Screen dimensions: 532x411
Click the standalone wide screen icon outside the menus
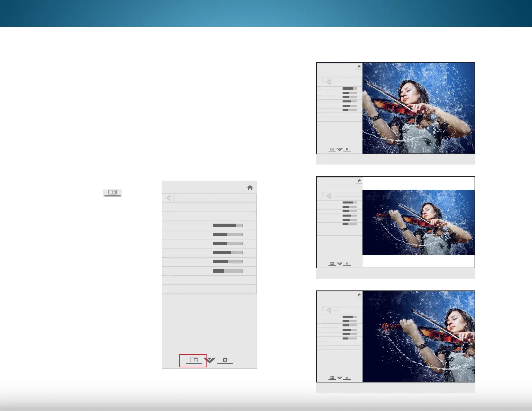click(112, 193)
